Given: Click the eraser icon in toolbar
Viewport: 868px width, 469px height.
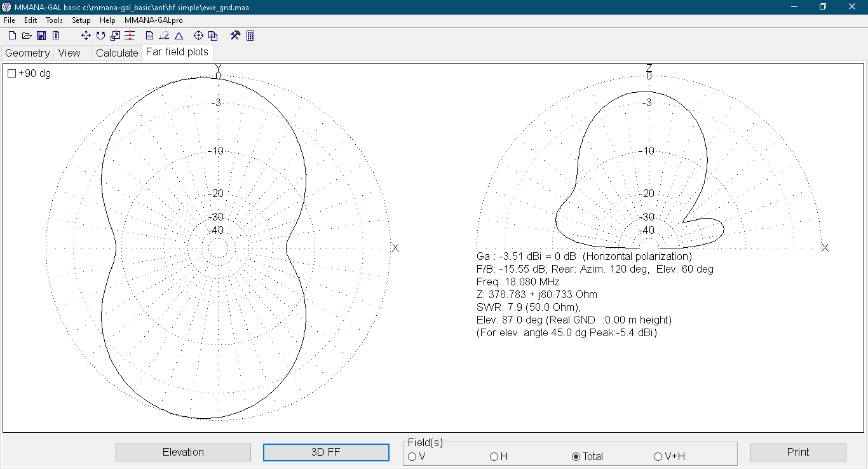Looking at the screenshot, I should (x=164, y=36).
